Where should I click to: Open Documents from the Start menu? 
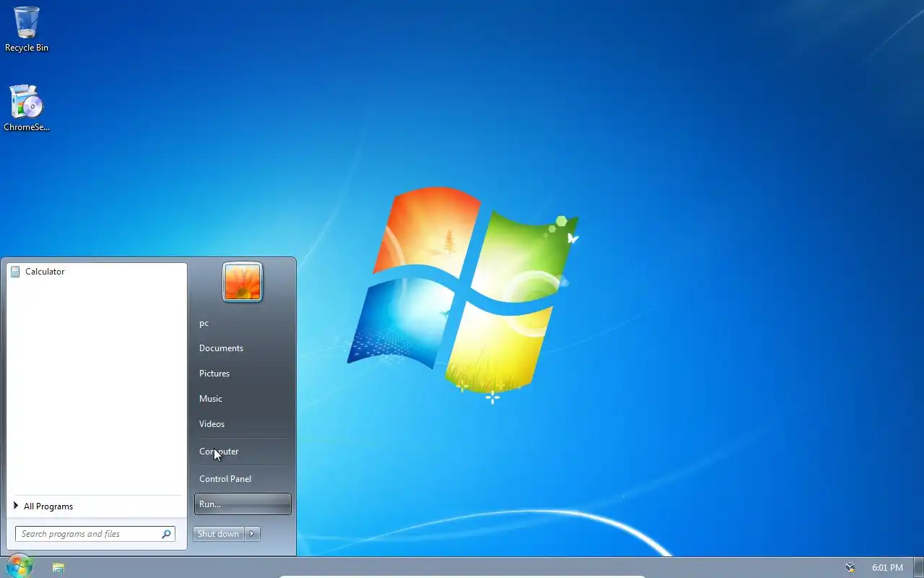pyautogui.click(x=243, y=348)
